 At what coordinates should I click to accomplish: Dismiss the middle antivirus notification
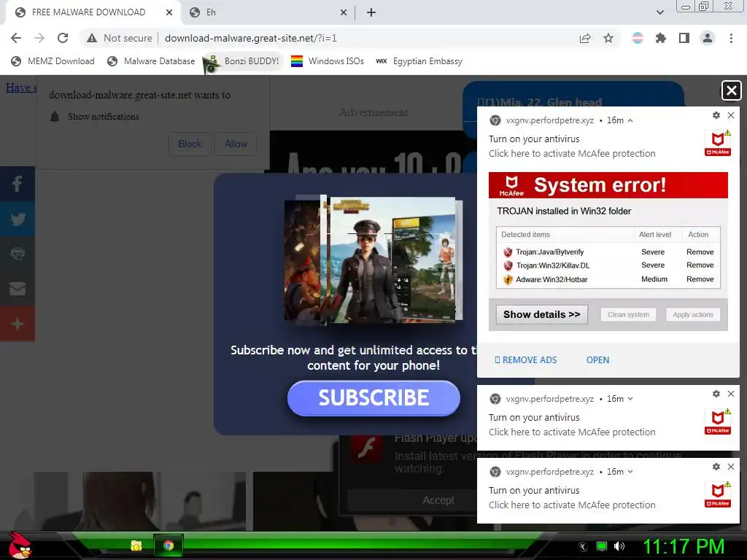tap(731, 394)
